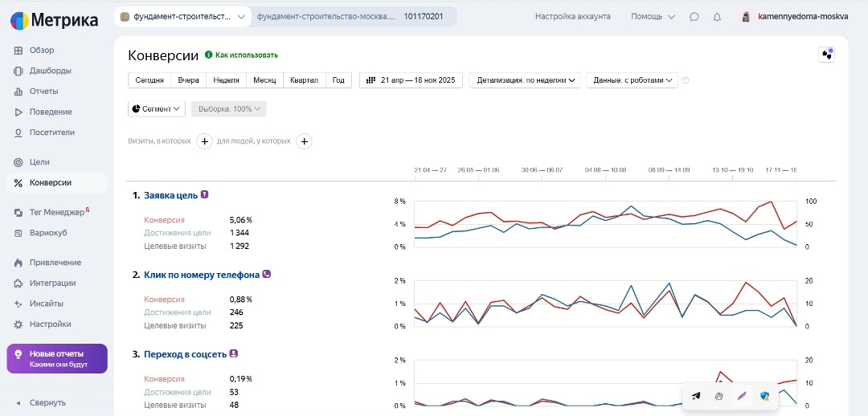Click the feedback icon at top right of panel
This screenshot has width=868, height=416.
(x=826, y=55)
